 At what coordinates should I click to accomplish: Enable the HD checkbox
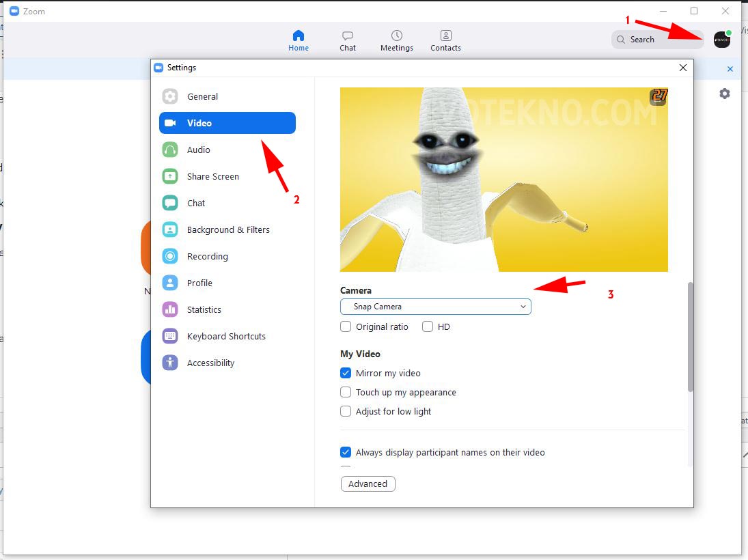pos(428,327)
